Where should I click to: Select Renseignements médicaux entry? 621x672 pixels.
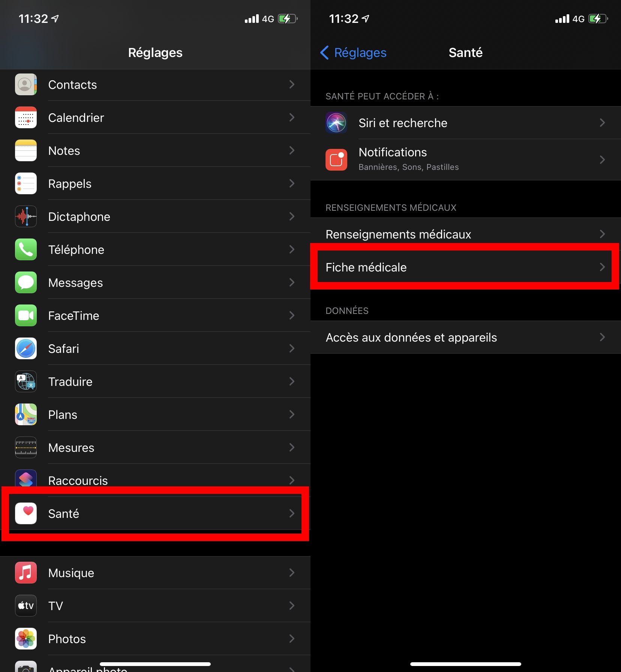pyautogui.click(x=466, y=234)
